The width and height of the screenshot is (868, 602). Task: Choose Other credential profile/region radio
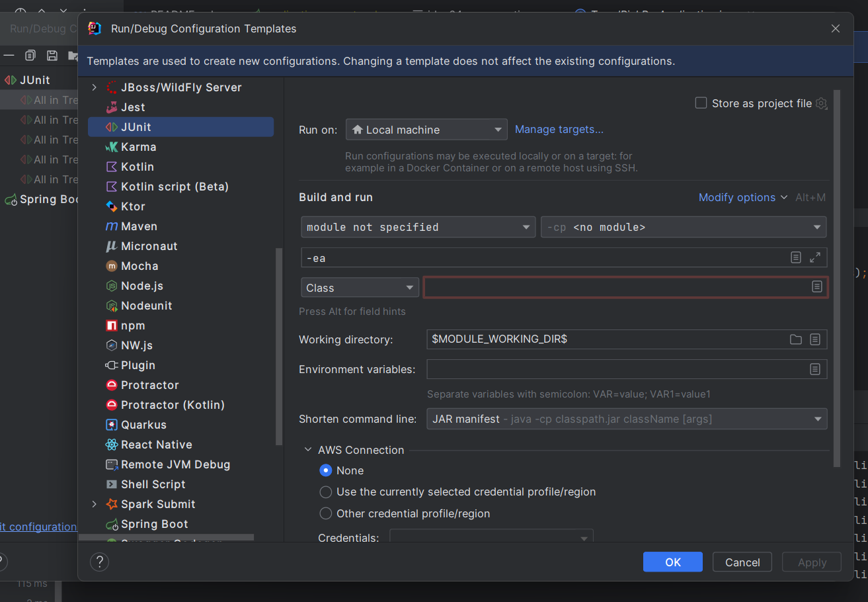(325, 513)
